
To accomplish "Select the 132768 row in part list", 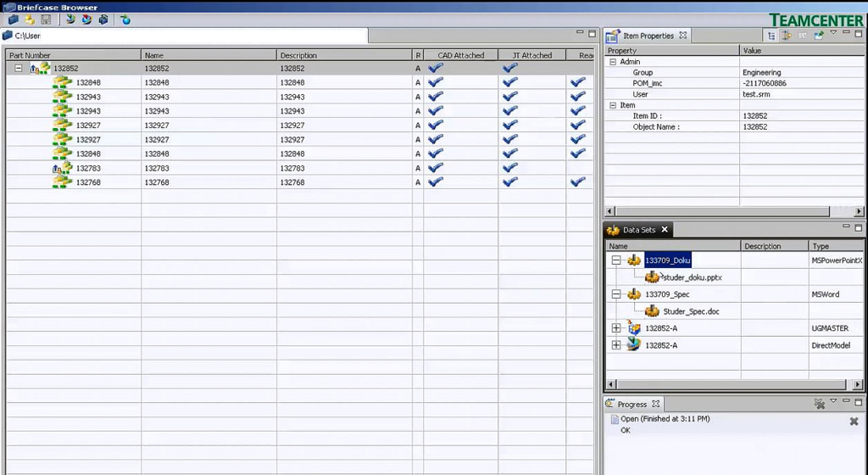I will click(x=299, y=182).
